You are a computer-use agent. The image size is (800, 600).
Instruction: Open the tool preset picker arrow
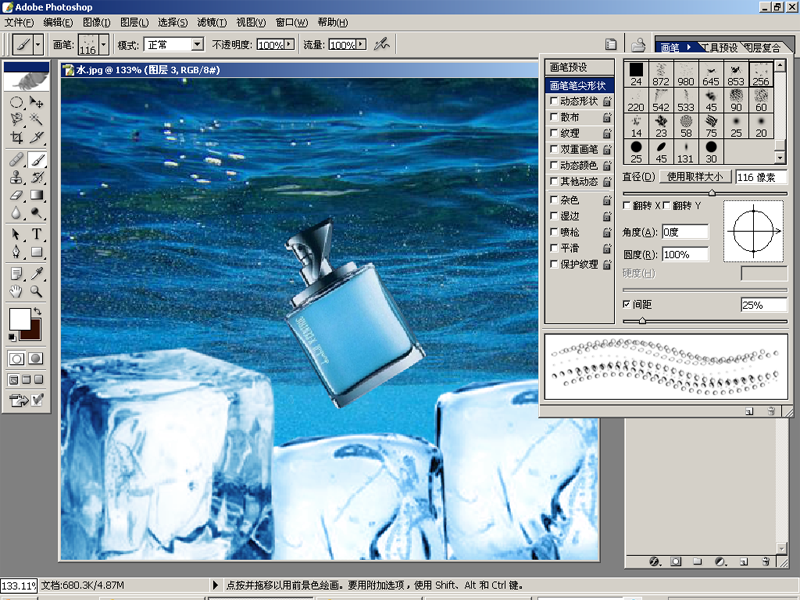38,45
